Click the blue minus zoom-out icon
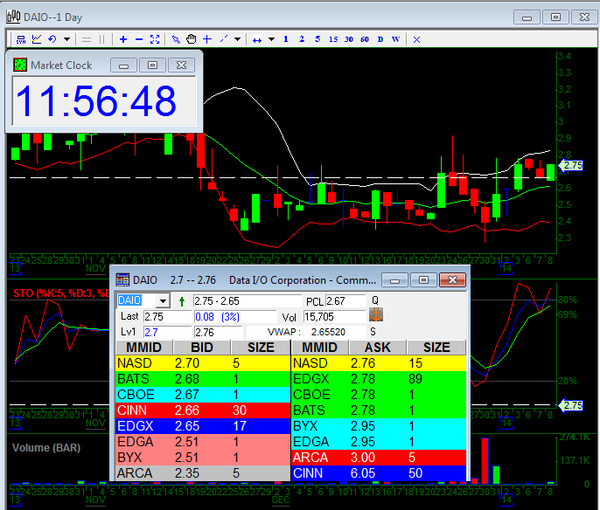The width and height of the screenshot is (600, 510). [x=138, y=39]
